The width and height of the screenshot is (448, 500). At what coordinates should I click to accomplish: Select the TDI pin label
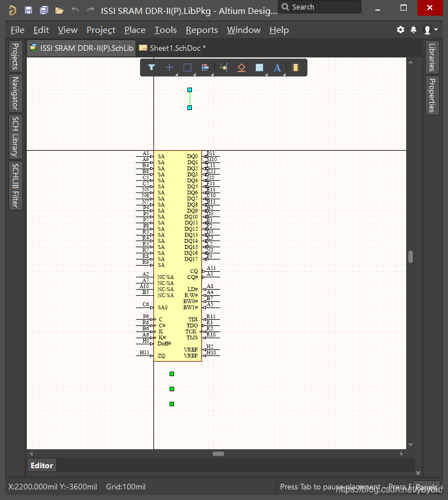[x=193, y=319]
